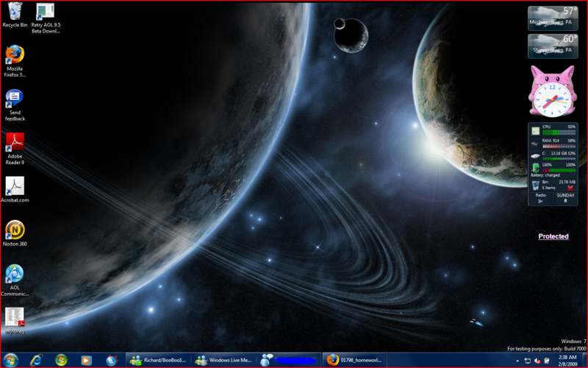Screen dimensions: 588x368
Task: Open Windows Media Center taskbar icon
Action: pyautogui.click(x=61, y=361)
